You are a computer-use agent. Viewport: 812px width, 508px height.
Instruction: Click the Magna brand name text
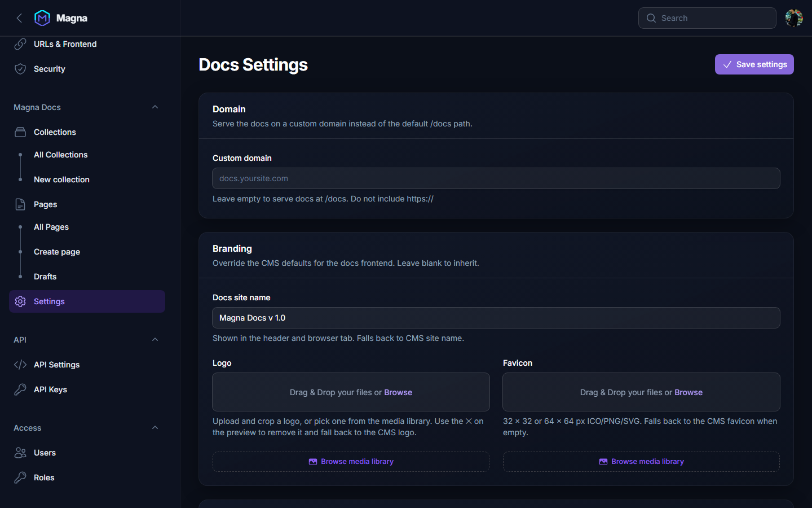tap(72, 18)
